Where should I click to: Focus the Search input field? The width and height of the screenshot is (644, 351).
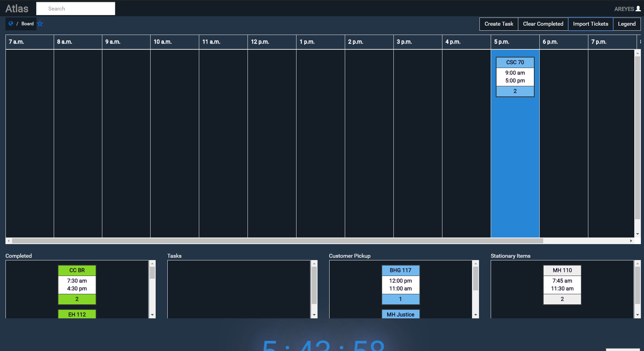coord(75,9)
